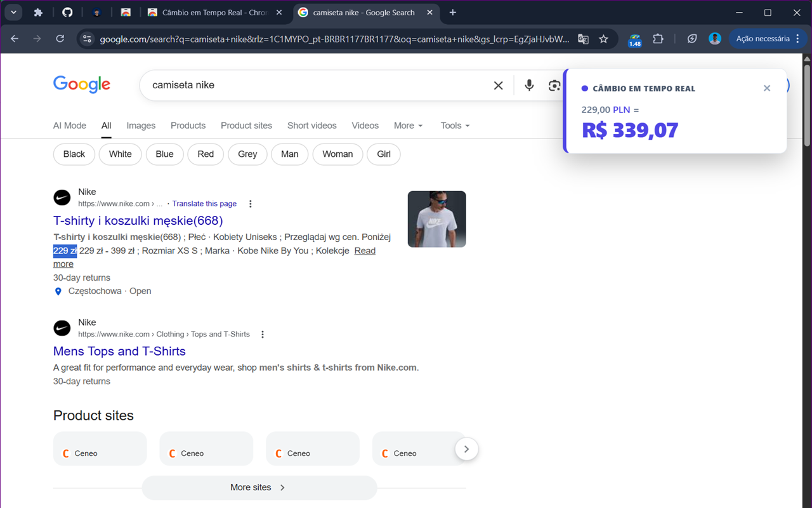This screenshot has width=812, height=508.
Task: Open the Chrome profile avatar
Action: coord(715,39)
